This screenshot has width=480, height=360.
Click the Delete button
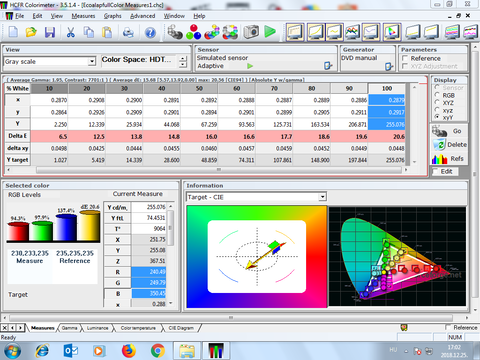(450, 145)
